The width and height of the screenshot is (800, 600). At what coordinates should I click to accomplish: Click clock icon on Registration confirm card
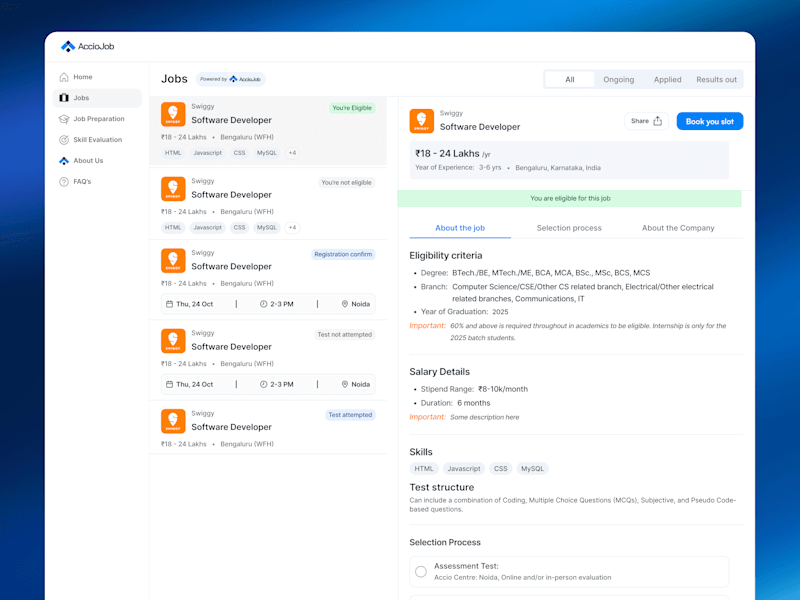pos(263,304)
